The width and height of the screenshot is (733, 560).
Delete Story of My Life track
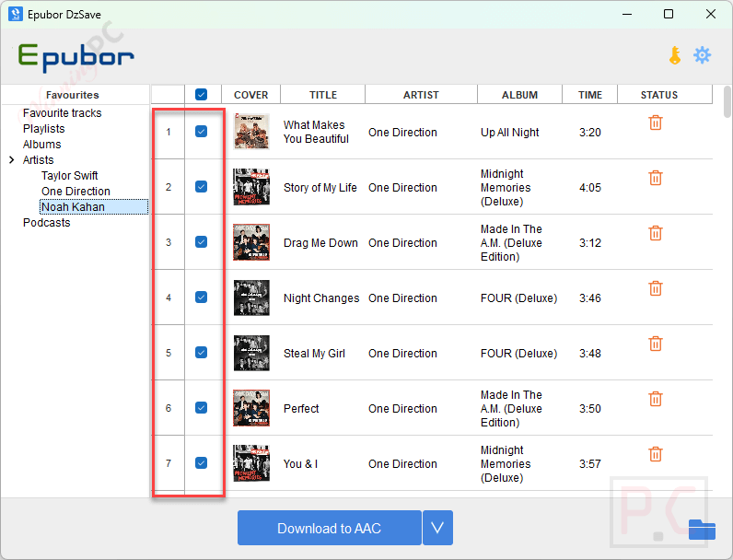(656, 178)
